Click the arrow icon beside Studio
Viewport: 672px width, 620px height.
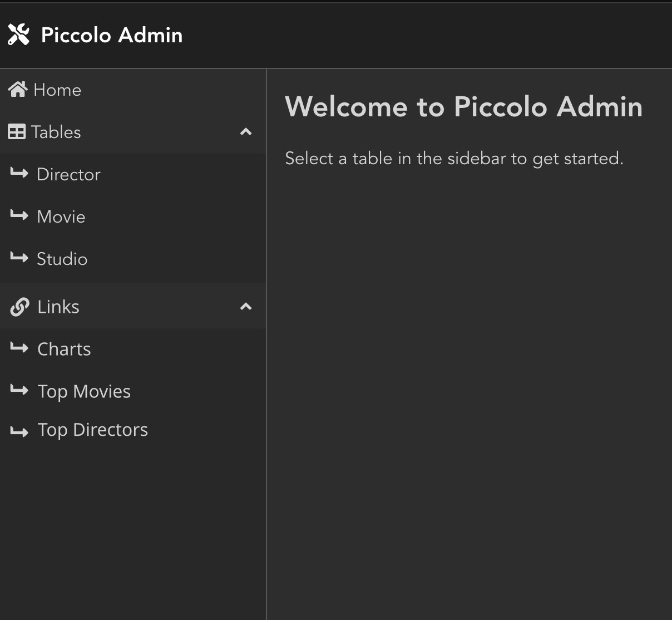[19, 258]
